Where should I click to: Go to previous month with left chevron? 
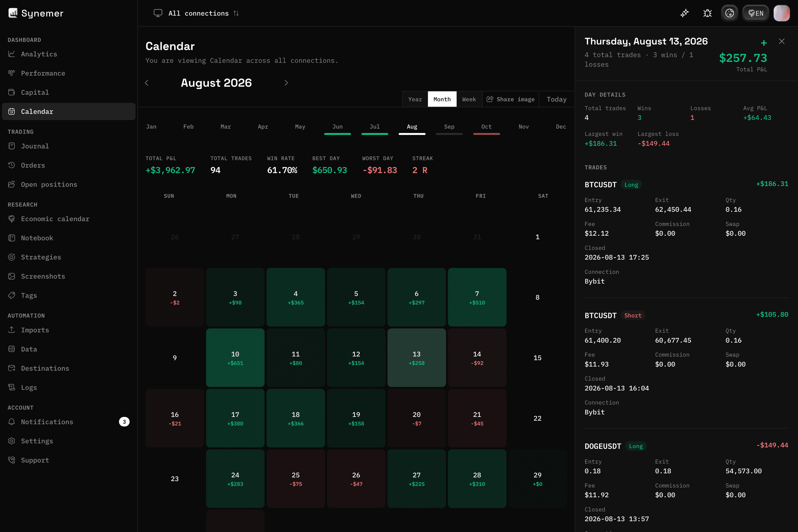click(x=147, y=83)
